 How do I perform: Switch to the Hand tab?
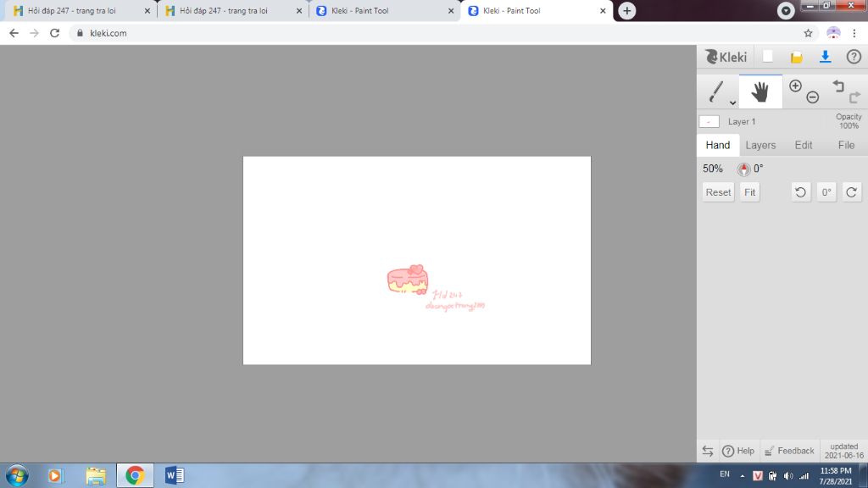coord(717,145)
